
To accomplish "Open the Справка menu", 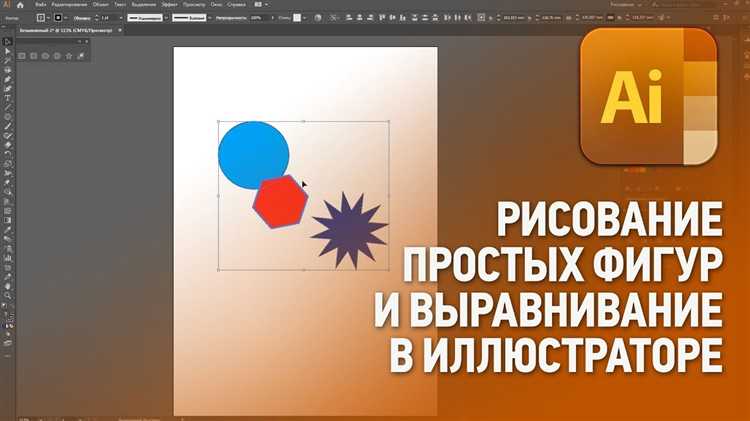I will (236, 4).
